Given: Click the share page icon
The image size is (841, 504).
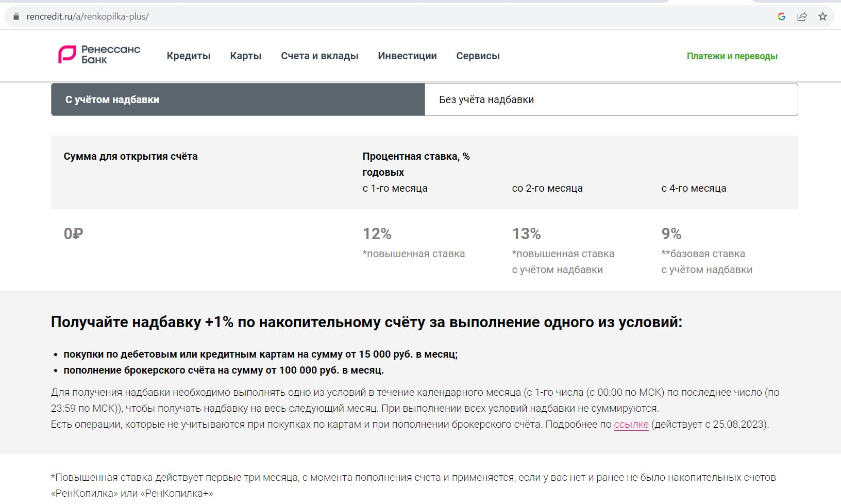Looking at the screenshot, I should pyautogui.click(x=802, y=16).
